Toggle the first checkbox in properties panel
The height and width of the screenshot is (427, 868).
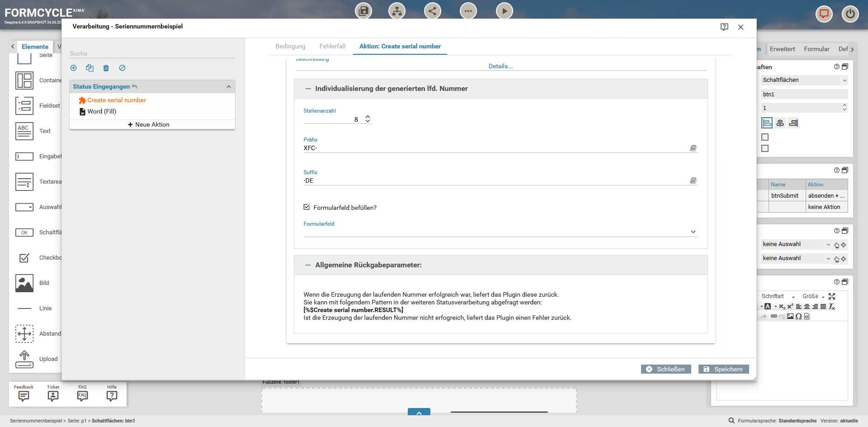(765, 137)
